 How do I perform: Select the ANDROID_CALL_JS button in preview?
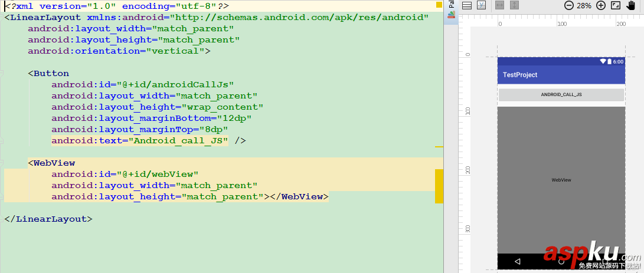click(561, 94)
